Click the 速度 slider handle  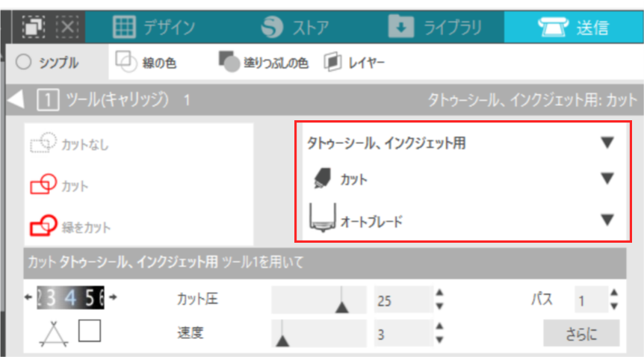(x=282, y=340)
